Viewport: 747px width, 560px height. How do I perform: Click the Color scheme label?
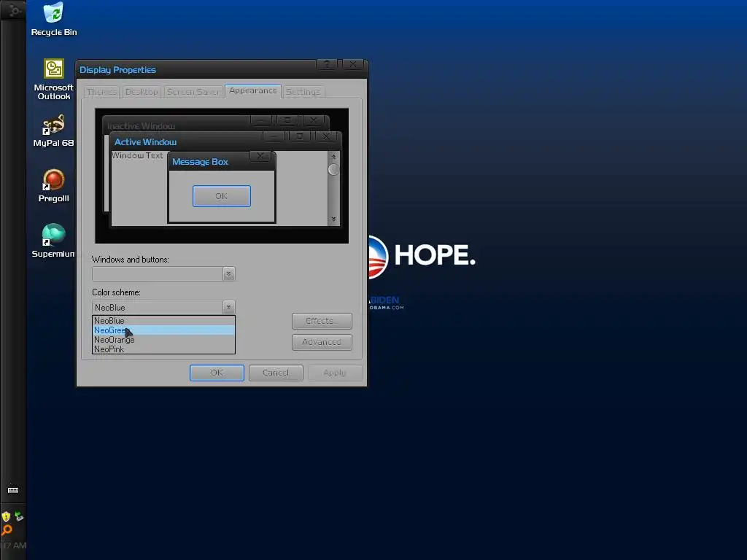point(116,292)
